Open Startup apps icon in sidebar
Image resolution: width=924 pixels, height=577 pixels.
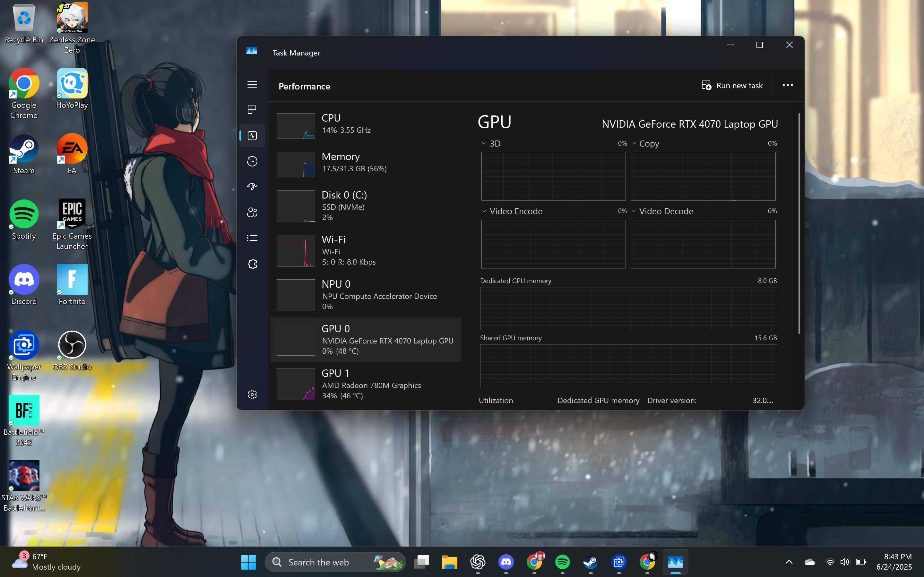[x=252, y=187]
